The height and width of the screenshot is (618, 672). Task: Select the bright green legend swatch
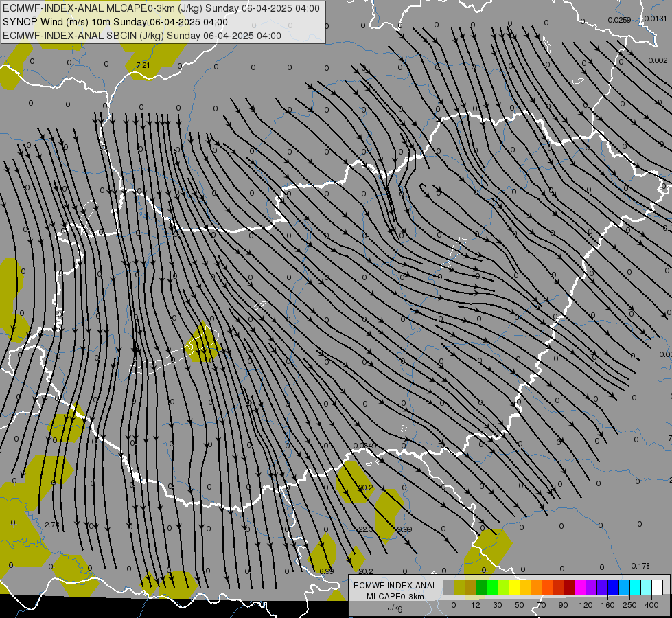point(492,587)
